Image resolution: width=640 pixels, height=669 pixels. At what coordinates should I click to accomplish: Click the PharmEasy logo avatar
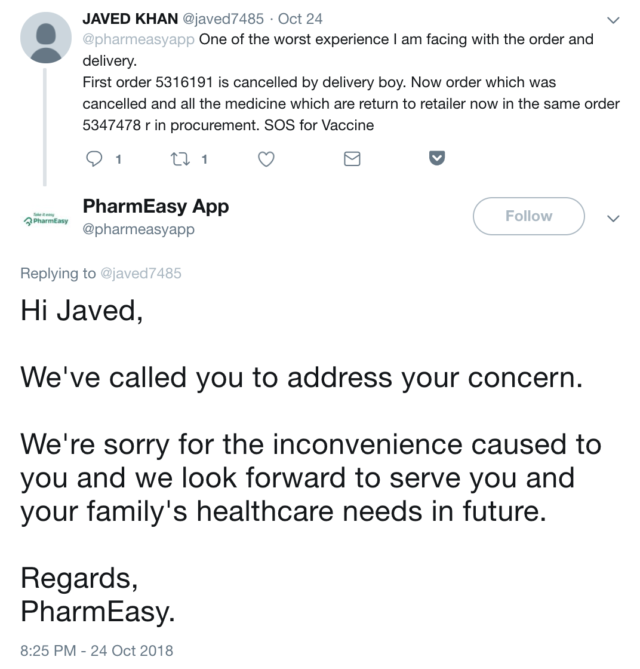coord(46,218)
